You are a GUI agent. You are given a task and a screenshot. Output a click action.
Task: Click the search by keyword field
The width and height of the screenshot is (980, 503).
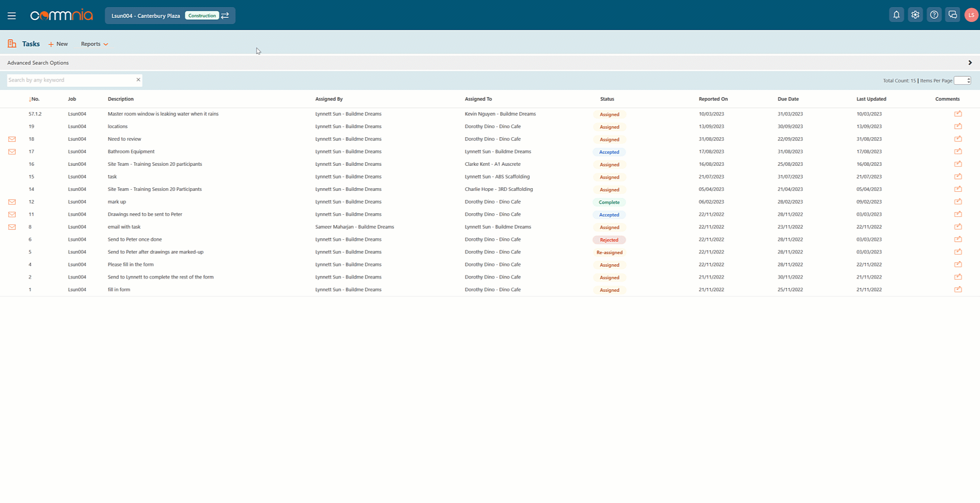point(70,80)
